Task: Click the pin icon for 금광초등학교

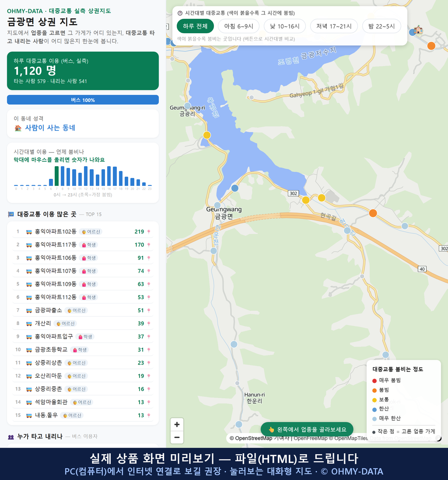Action: coord(149,350)
